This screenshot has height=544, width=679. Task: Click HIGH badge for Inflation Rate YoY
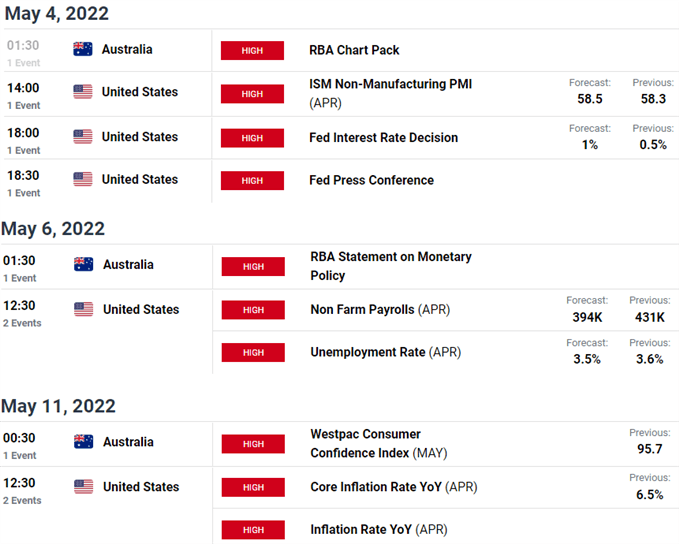(x=253, y=530)
